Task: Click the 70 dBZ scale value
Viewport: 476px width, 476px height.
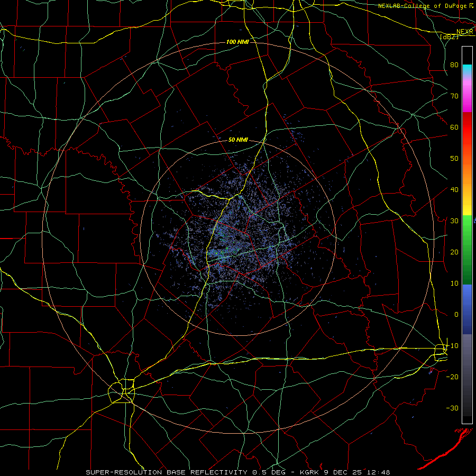Action: [454, 96]
